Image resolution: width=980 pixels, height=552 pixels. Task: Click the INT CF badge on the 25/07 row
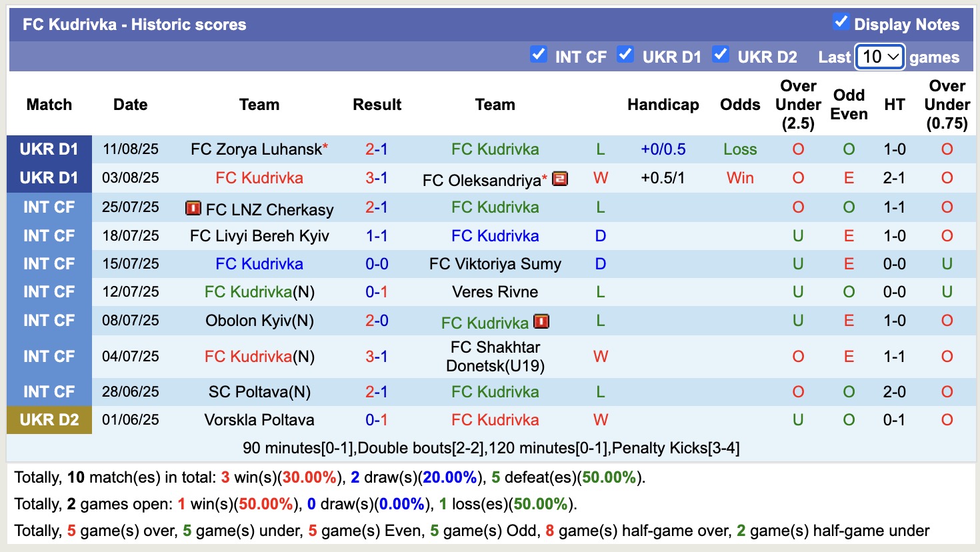pyautogui.click(x=49, y=207)
